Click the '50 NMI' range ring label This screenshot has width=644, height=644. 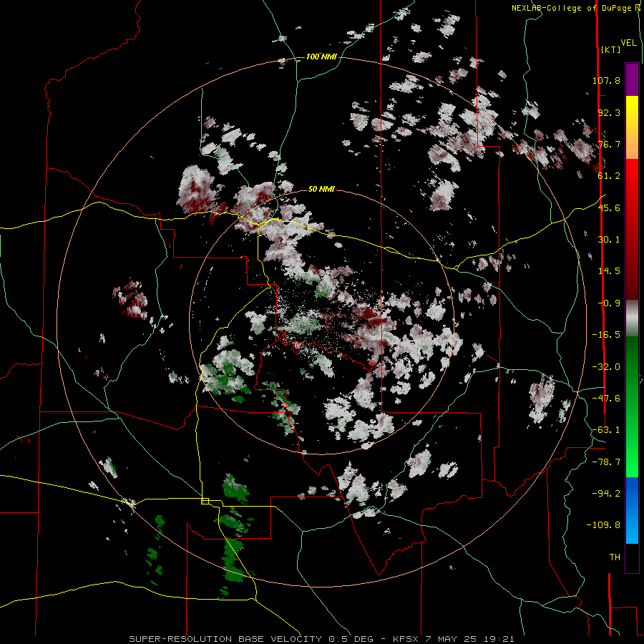(321, 190)
